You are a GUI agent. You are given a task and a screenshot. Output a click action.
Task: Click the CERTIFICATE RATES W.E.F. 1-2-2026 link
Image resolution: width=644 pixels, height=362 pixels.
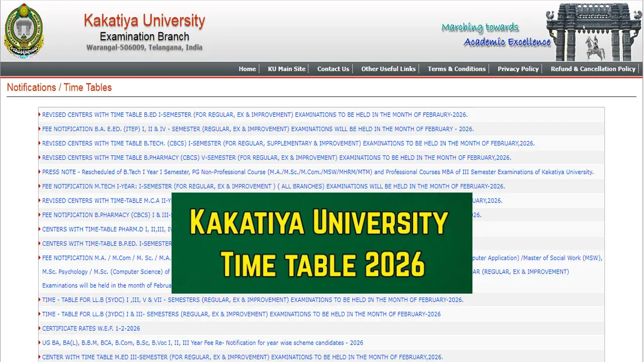(x=91, y=328)
